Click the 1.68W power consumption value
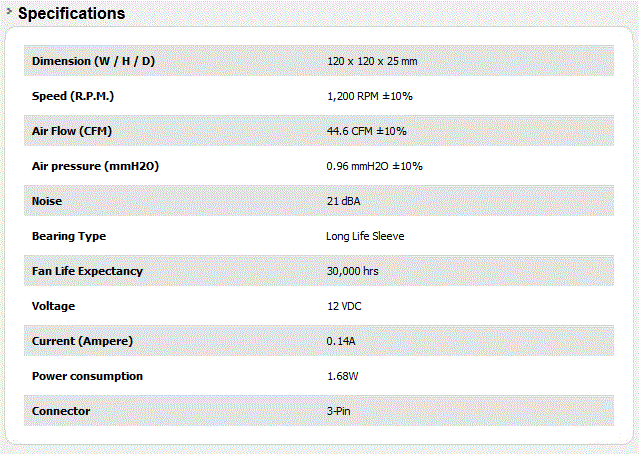The height and width of the screenshot is (454, 639). [x=343, y=376]
